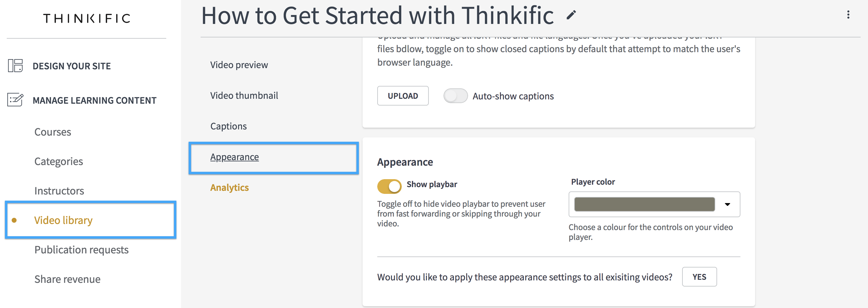This screenshot has height=308, width=868.
Task: Click YES to apply settings to all videos
Action: coord(699,277)
